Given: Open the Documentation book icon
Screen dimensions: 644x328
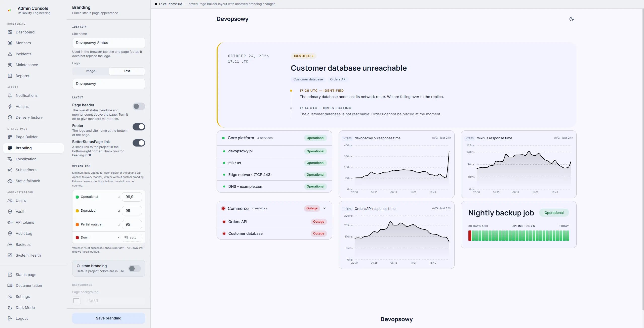Looking at the screenshot, I should [x=10, y=286].
